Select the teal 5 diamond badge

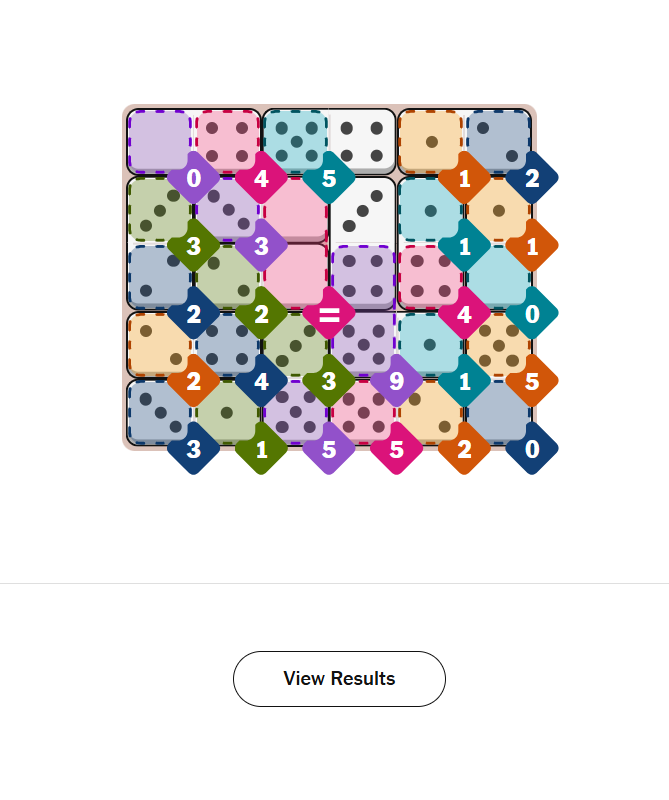[x=329, y=178]
